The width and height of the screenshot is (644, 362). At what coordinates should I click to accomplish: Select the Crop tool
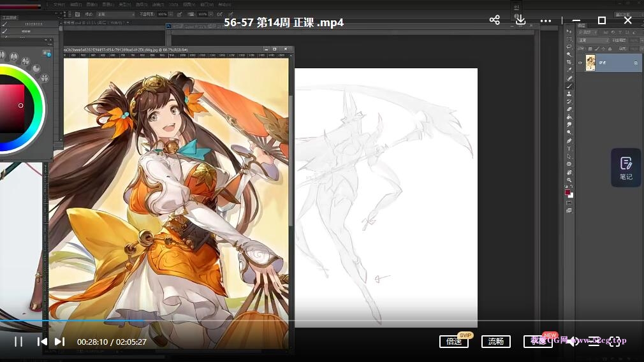(x=569, y=62)
